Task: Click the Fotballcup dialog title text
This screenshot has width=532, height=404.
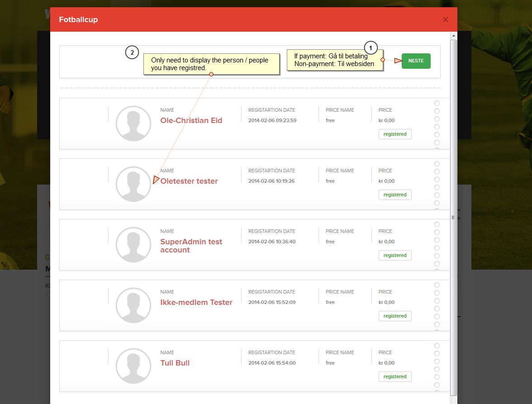Action: tap(78, 19)
